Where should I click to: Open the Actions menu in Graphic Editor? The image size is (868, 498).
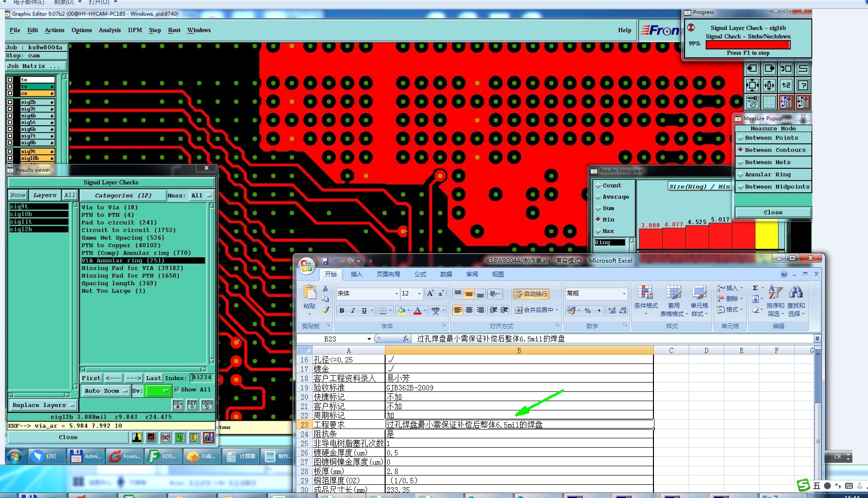pyautogui.click(x=54, y=30)
